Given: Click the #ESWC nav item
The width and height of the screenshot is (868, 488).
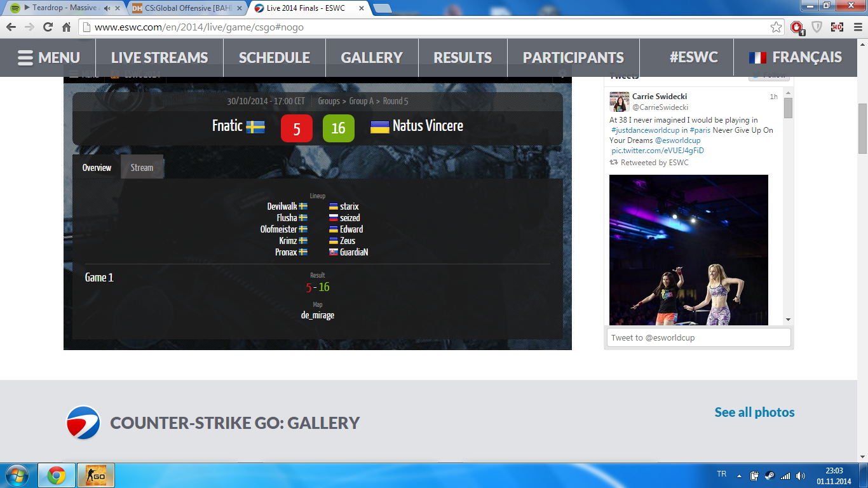Looking at the screenshot, I should tap(693, 57).
